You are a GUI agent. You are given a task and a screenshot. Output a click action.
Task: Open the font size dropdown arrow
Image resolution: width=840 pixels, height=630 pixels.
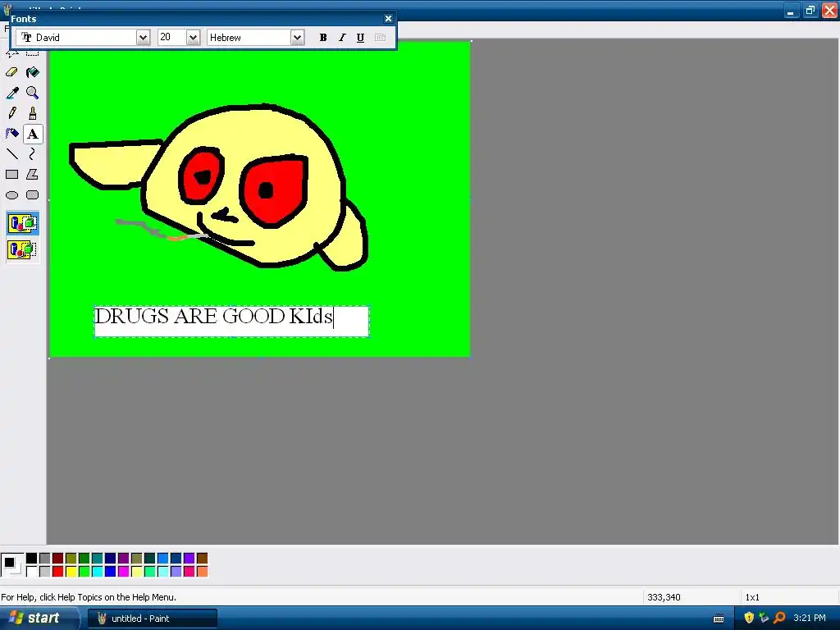(x=193, y=38)
